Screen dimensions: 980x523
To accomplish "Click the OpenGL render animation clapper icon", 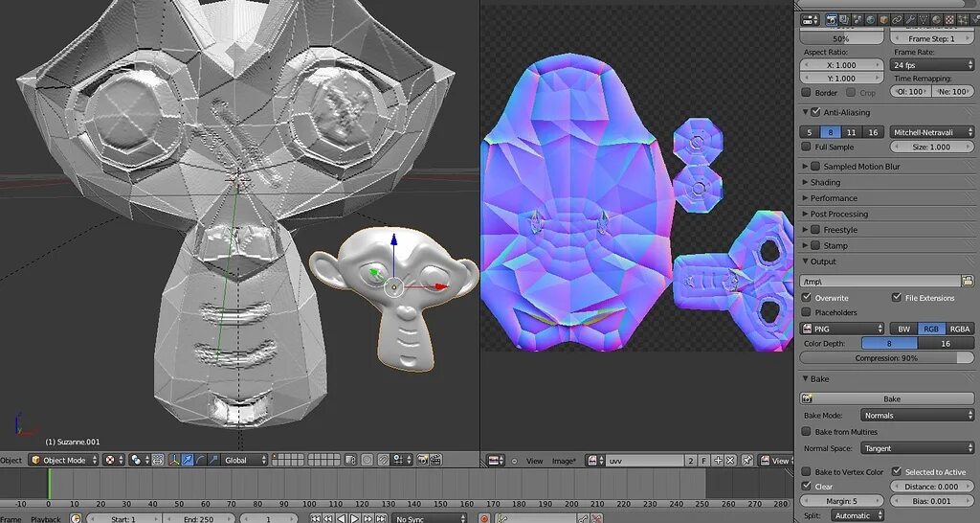I will 435,460.
